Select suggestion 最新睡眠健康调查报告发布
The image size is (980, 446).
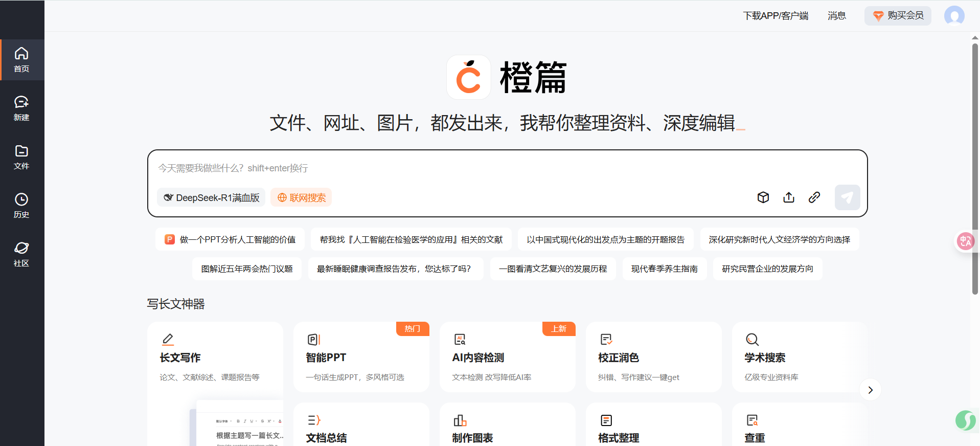[396, 269]
